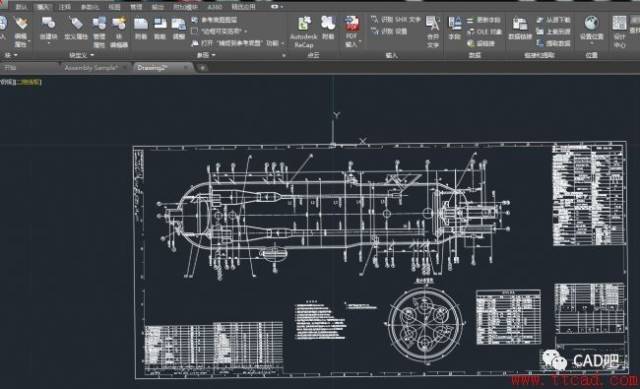
Task: Switch to the Start (开始) file tab
Action: click(x=10, y=68)
